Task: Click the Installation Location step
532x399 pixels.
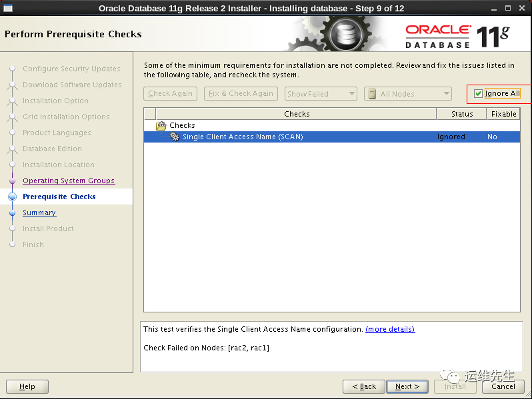Action: [x=59, y=165]
